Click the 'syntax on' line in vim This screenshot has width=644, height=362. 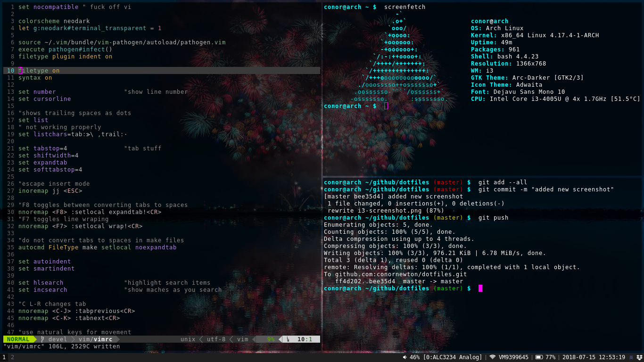35,78
